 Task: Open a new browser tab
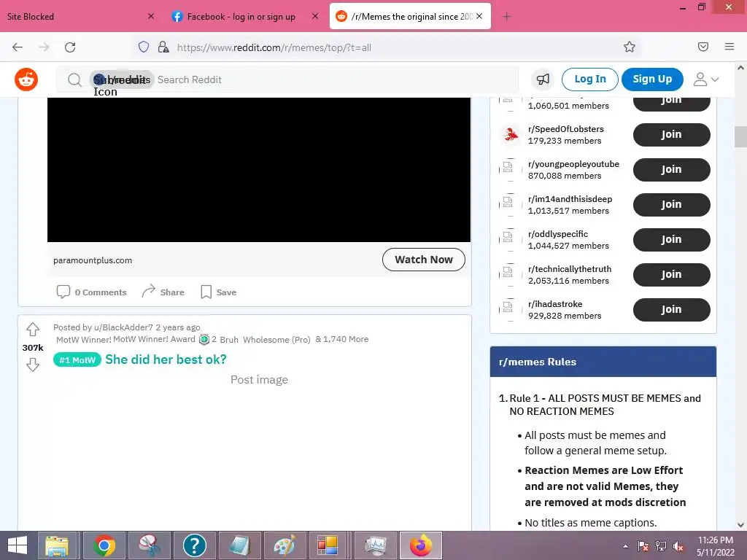507,17
